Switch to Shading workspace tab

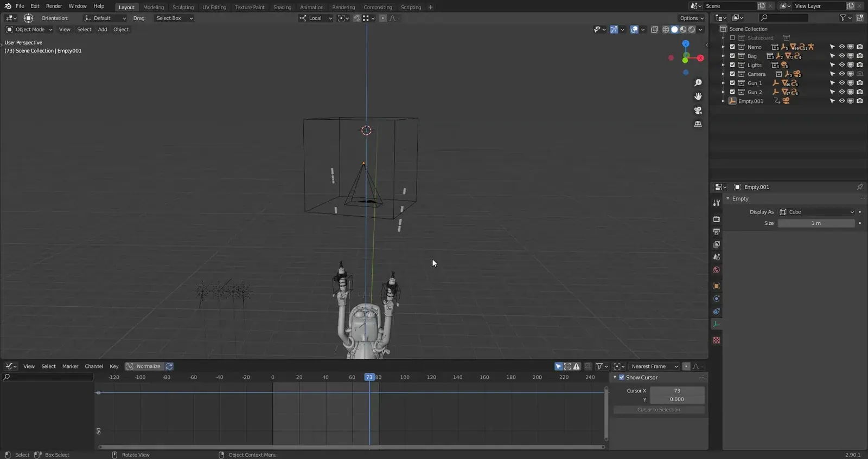point(282,7)
